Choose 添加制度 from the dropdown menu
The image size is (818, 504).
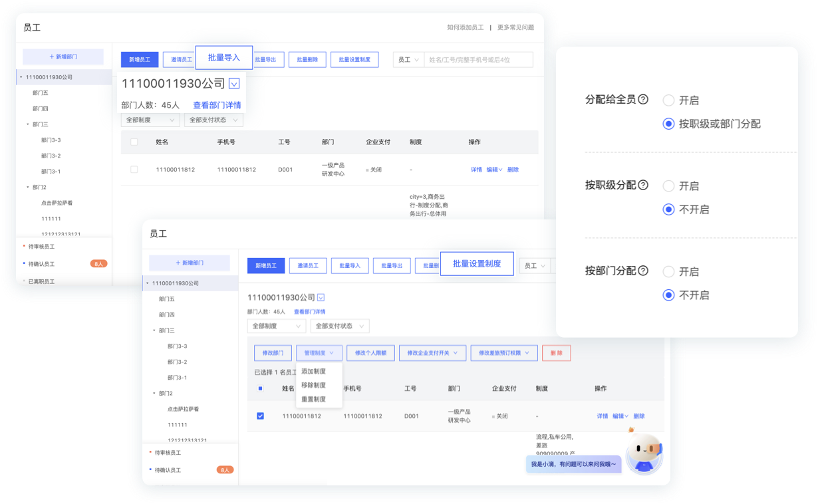314,371
